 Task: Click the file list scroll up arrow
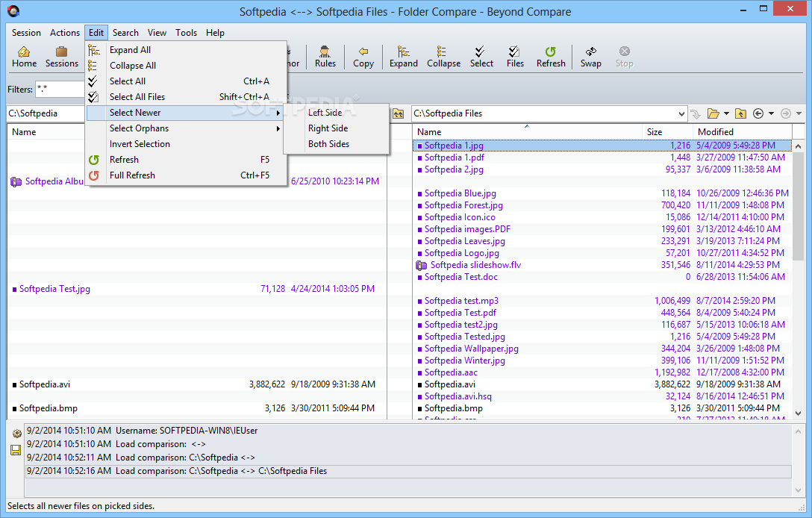click(798, 146)
